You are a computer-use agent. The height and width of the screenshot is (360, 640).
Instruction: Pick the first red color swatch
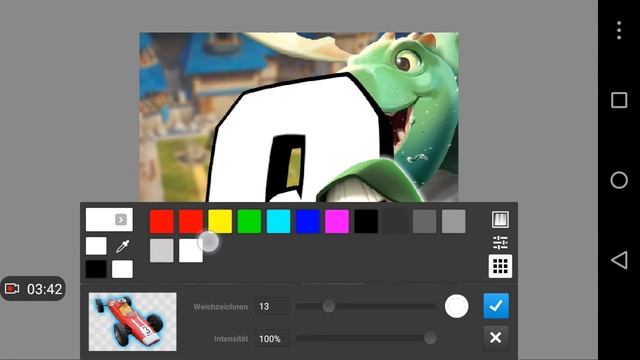[162, 222]
